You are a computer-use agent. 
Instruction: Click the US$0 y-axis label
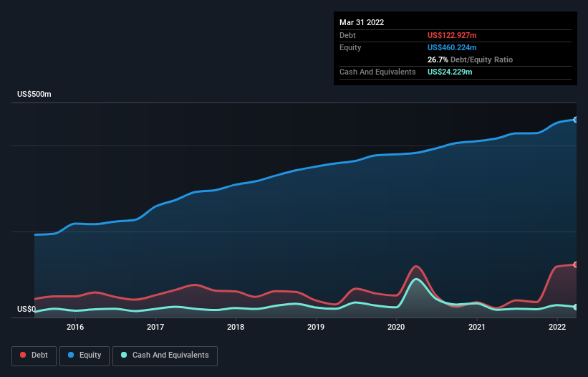(26, 309)
